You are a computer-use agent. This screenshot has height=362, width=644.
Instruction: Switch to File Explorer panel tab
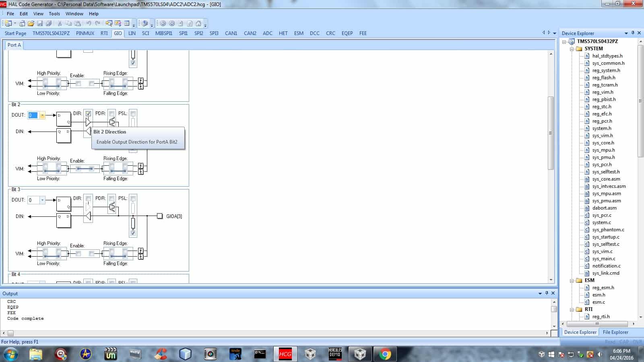615,332
